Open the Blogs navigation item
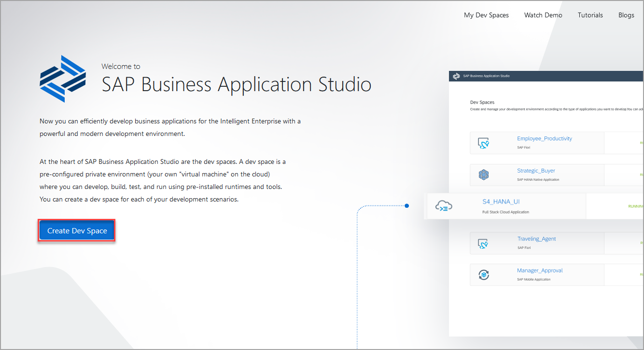Screen dimensions: 644x350 626,15
